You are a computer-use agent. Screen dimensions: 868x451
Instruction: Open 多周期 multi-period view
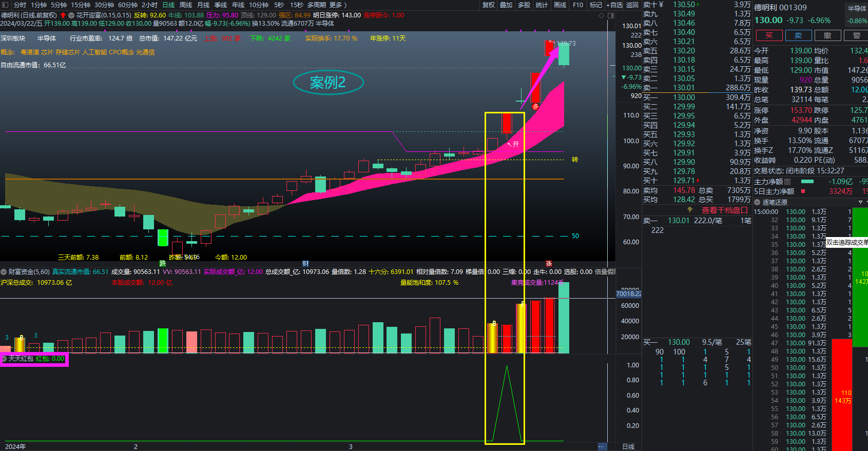(317, 5)
